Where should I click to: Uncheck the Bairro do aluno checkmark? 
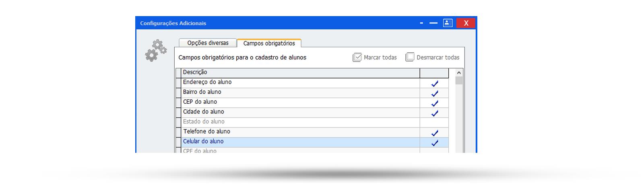434,93
